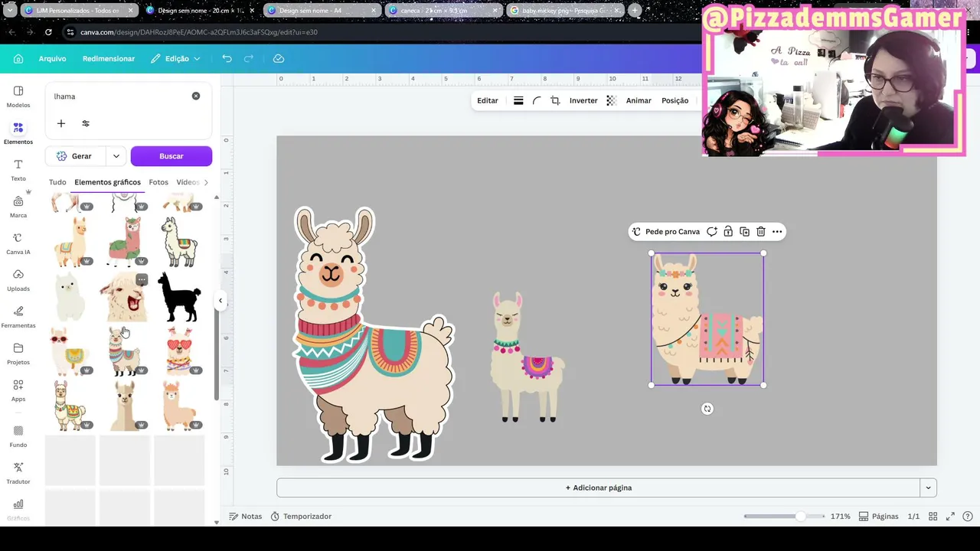980x551 pixels.
Task: Open the transparency checkerboard control
Action: click(611, 101)
